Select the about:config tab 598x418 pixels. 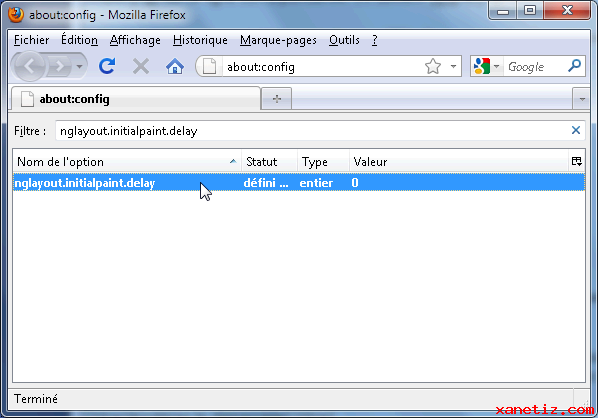[135, 99]
